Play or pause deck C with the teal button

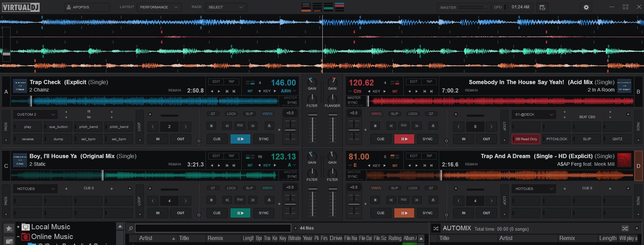tap(240, 213)
